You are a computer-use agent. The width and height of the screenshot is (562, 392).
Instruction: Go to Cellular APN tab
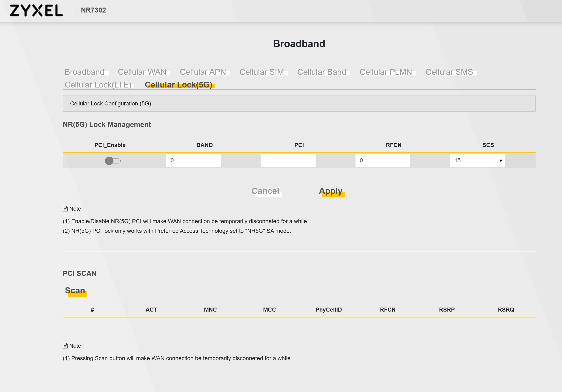pos(203,72)
